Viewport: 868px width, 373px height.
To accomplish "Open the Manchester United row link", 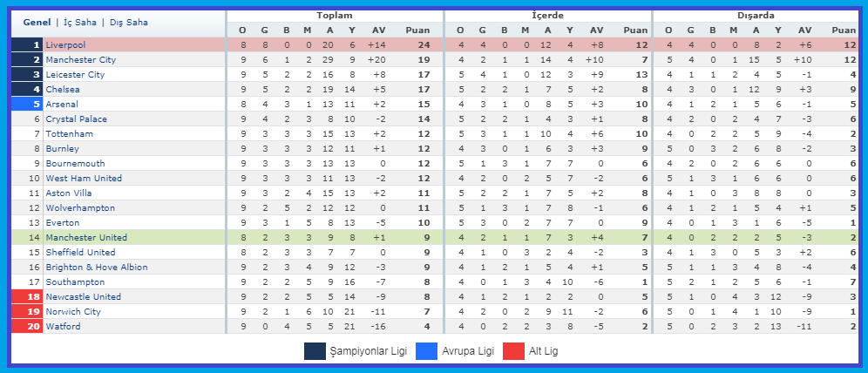I will [x=86, y=237].
